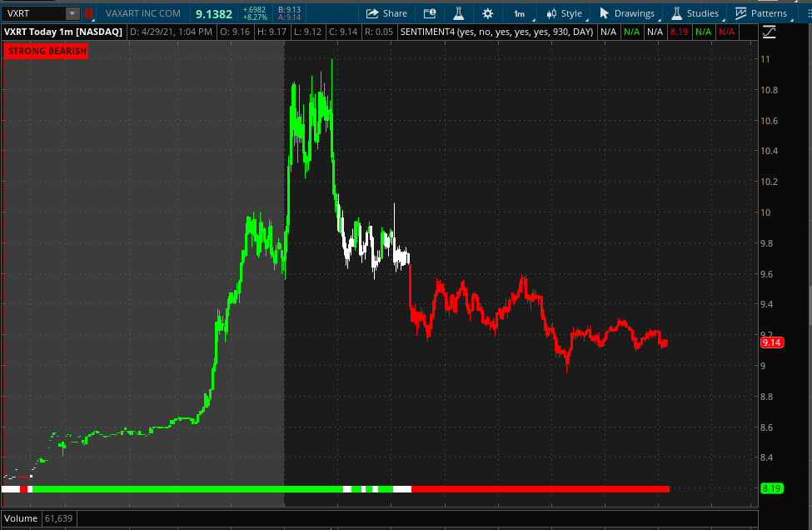The width and height of the screenshot is (812, 530).
Task: Click the date readout D: 4/29/21, 1:04 PM
Action: tap(171, 32)
